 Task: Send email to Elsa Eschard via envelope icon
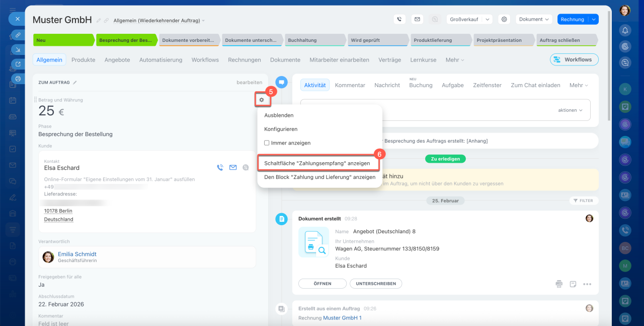(233, 168)
